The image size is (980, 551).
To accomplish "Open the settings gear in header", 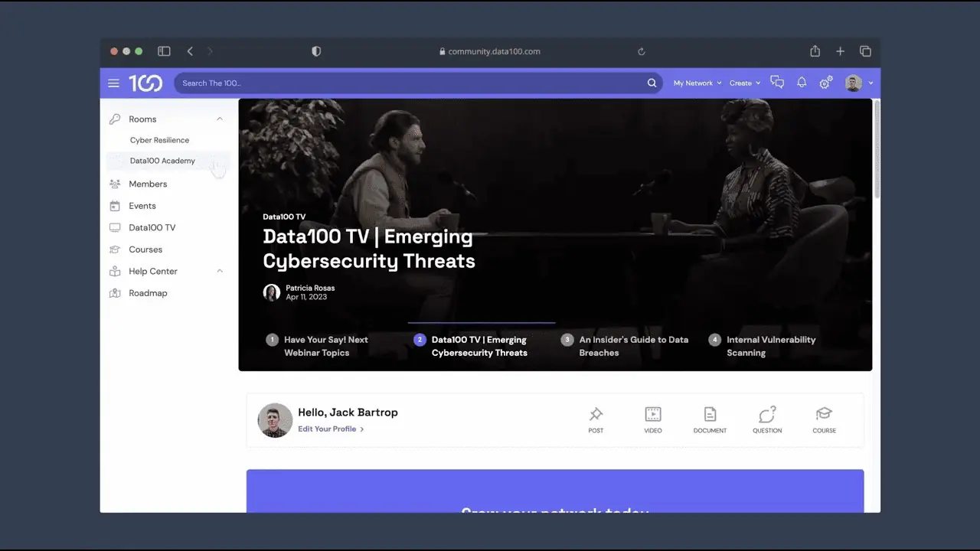I will coord(825,83).
